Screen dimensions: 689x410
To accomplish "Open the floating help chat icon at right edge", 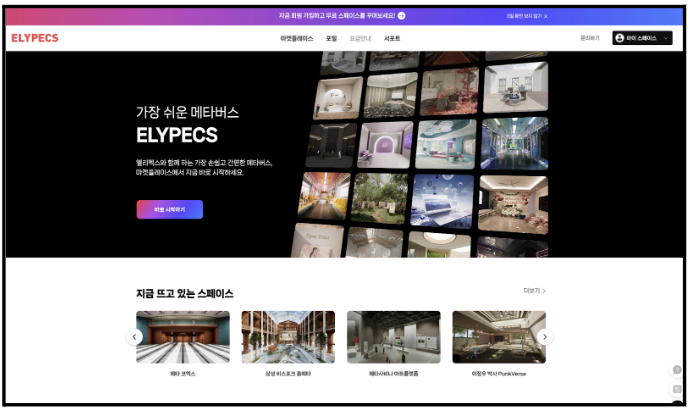I will (x=677, y=370).
